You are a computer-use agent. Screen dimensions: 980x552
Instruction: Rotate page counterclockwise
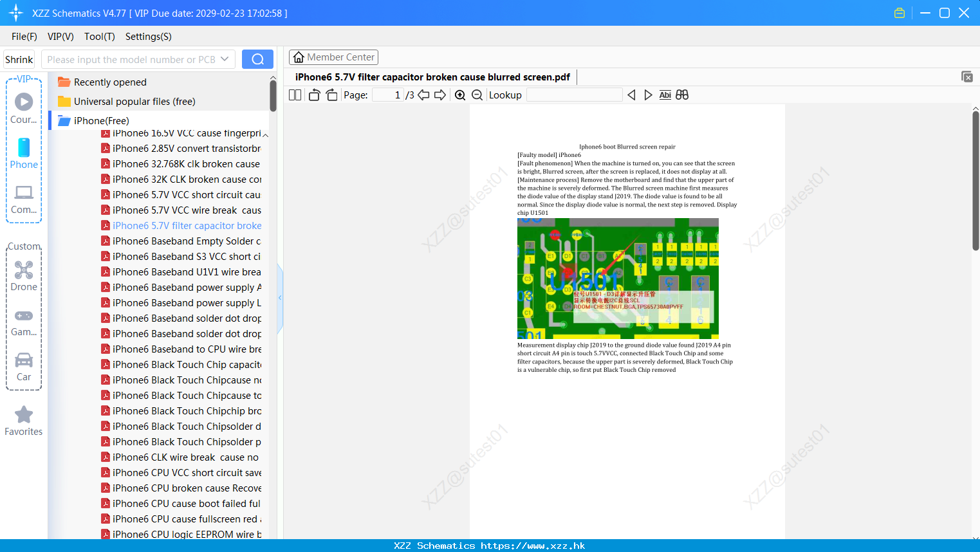tap(314, 95)
